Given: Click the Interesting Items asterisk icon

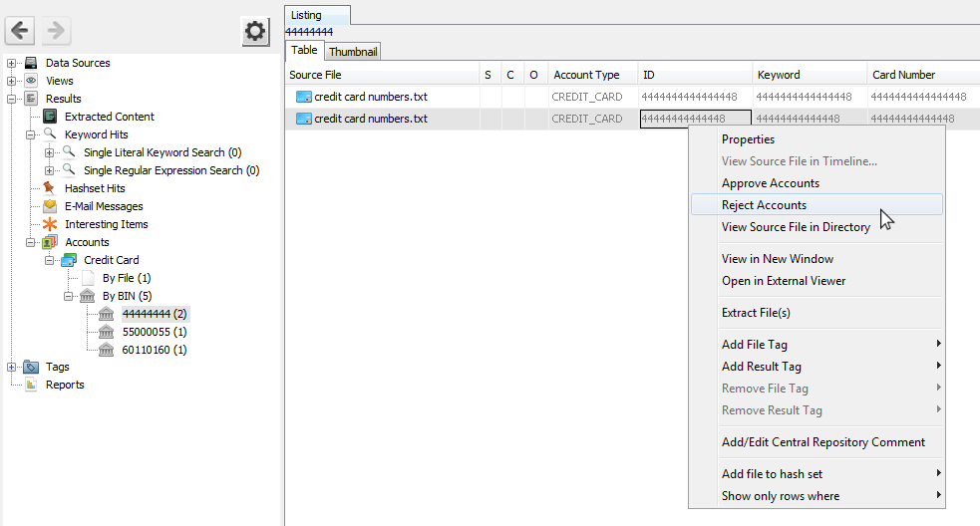Looking at the screenshot, I should tap(49, 224).
